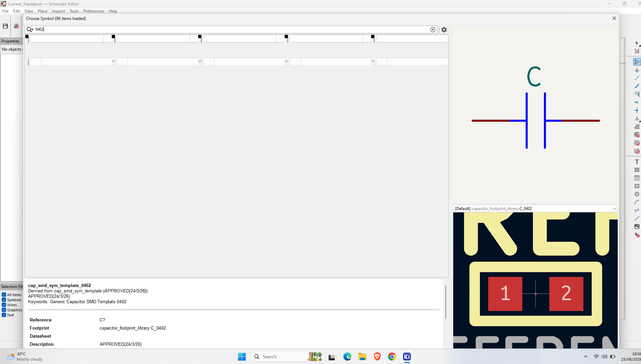Viewport: 641px width, 364px height.
Task: Select the Place symbol tool
Action: (637, 62)
